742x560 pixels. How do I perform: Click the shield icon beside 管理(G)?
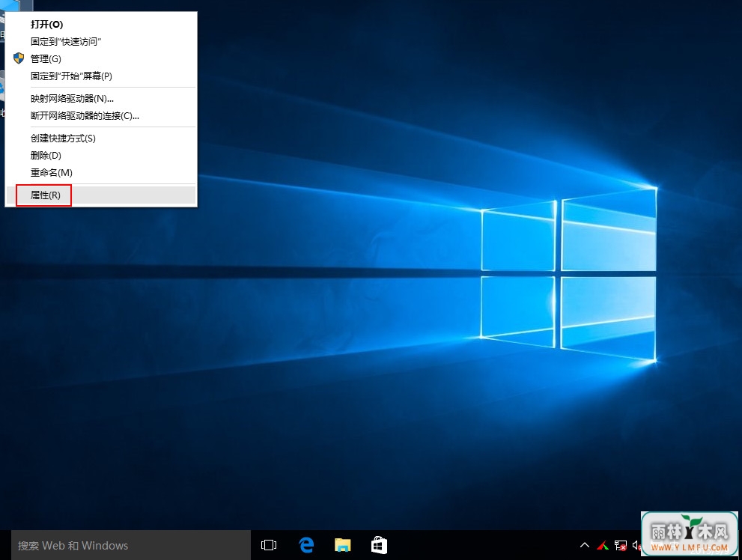pos(19,58)
